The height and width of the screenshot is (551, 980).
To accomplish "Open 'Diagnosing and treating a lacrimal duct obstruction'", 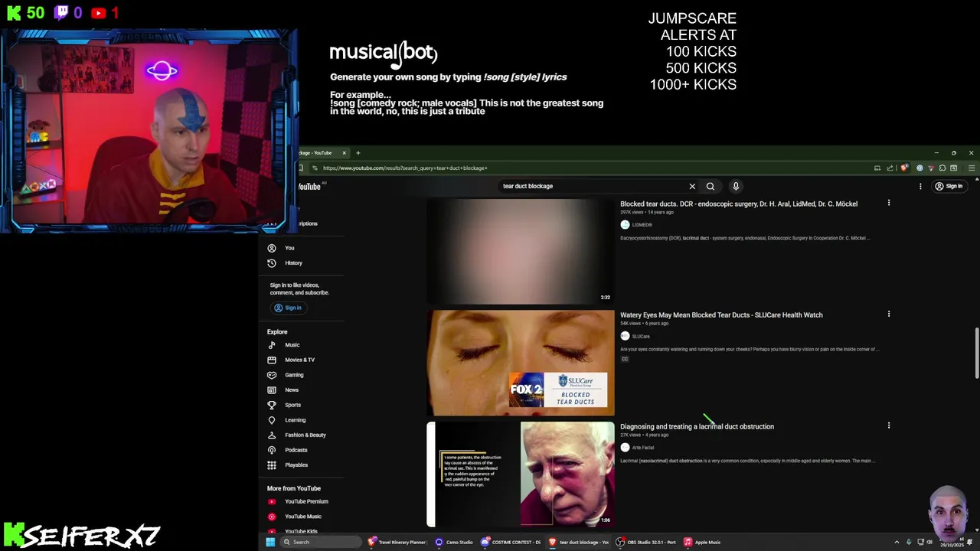I will 697,427.
